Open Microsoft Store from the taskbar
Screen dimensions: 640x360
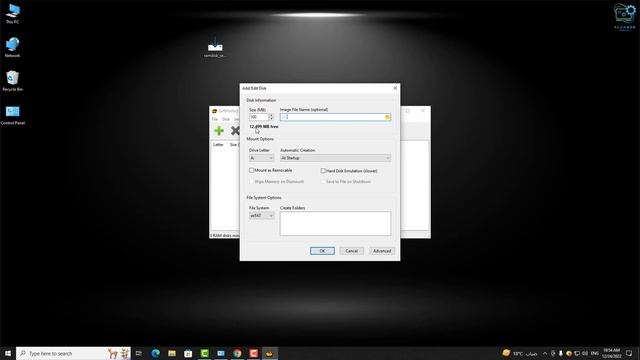(x=188, y=353)
